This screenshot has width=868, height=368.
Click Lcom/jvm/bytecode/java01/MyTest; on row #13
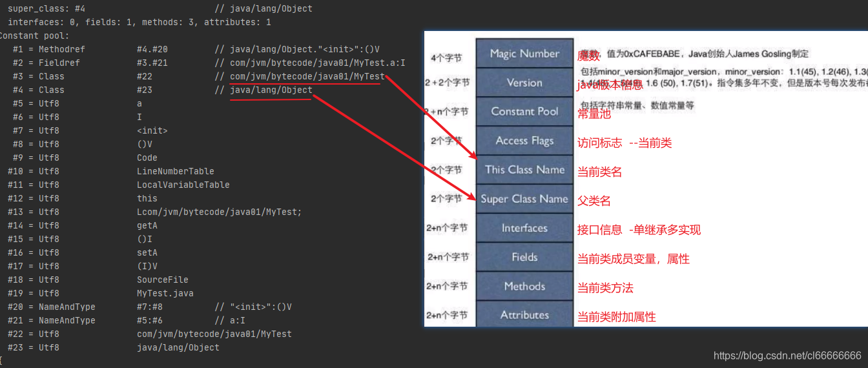[220, 212]
